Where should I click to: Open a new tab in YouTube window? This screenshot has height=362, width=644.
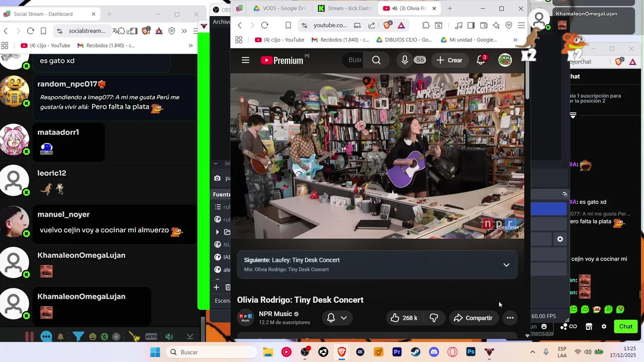point(450,9)
